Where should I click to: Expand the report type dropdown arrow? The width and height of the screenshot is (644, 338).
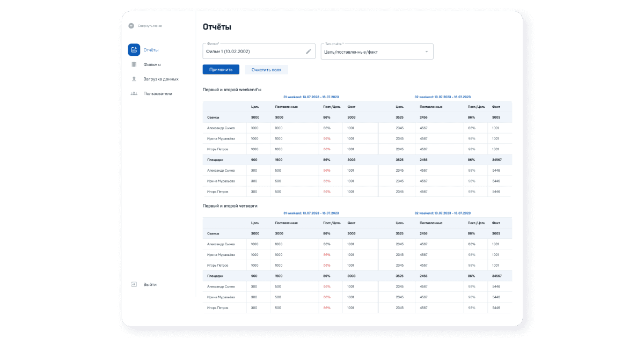tap(427, 52)
